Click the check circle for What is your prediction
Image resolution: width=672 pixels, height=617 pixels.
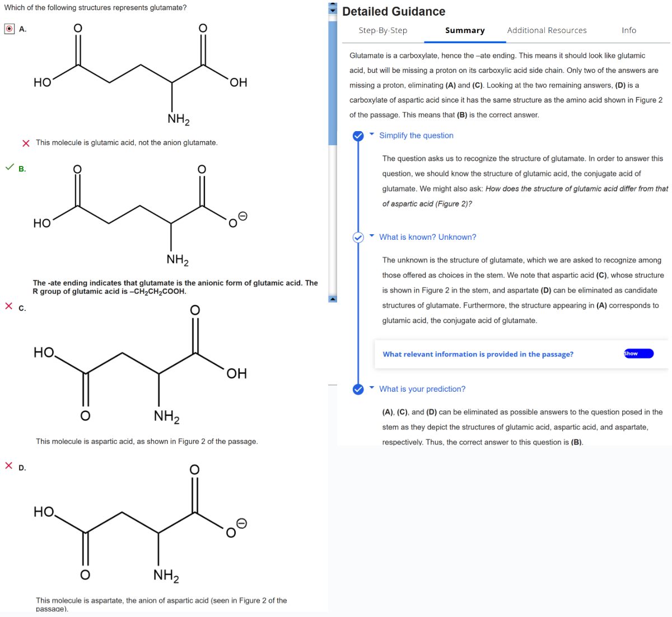click(x=358, y=389)
